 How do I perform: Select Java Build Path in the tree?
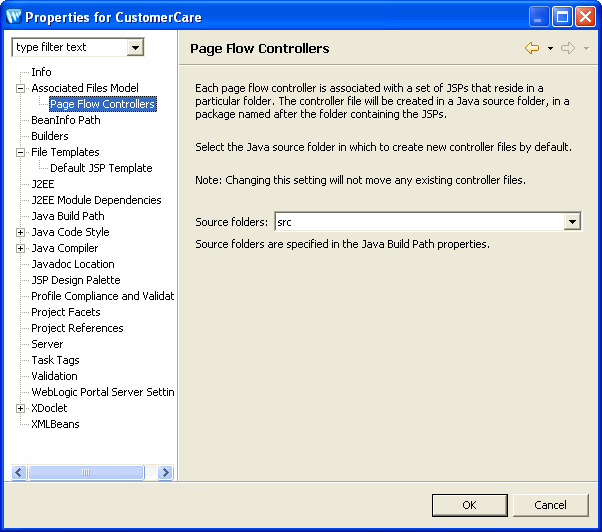point(68,216)
